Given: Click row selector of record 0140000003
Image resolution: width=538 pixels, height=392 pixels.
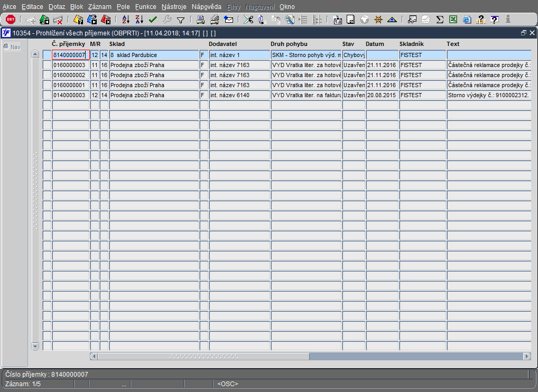Looking at the screenshot, I should click(x=47, y=95).
